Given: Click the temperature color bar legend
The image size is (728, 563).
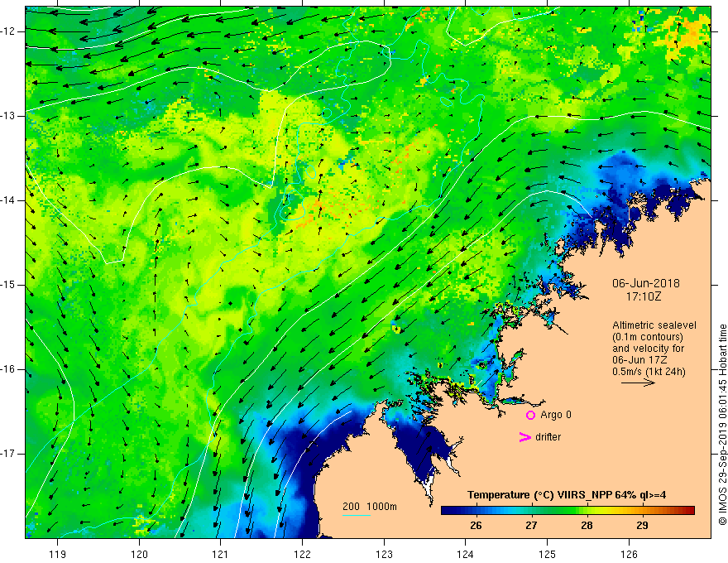Looking at the screenshot, I should click(x=568, y=510).
